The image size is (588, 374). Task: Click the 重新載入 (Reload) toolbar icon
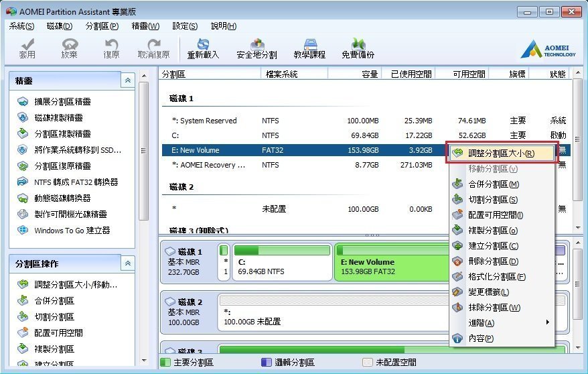[x=203, y=49]
